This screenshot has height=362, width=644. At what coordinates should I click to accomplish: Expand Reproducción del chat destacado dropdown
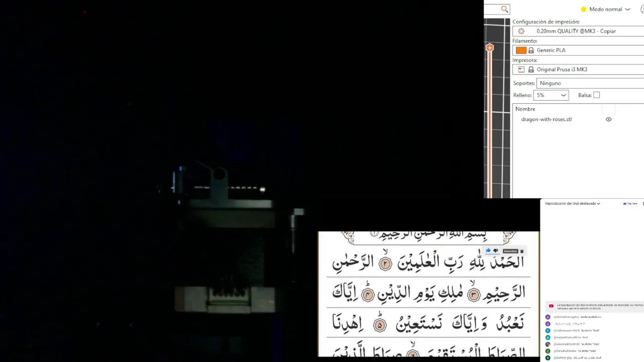(x=573, y=204)
